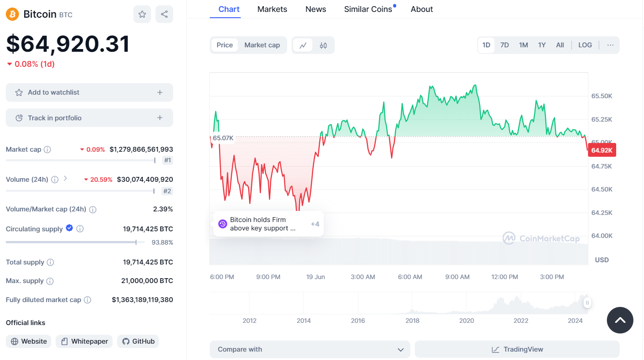Show Fully diluted market cap info icon
The height and width of the screenshot is (360, 644).
pyautogui.click(x=87, y=300)
